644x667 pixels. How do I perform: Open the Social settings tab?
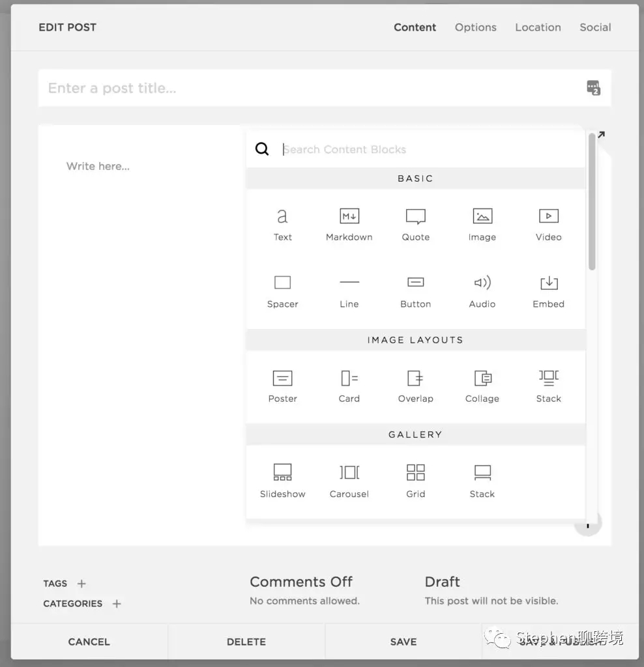594,27
